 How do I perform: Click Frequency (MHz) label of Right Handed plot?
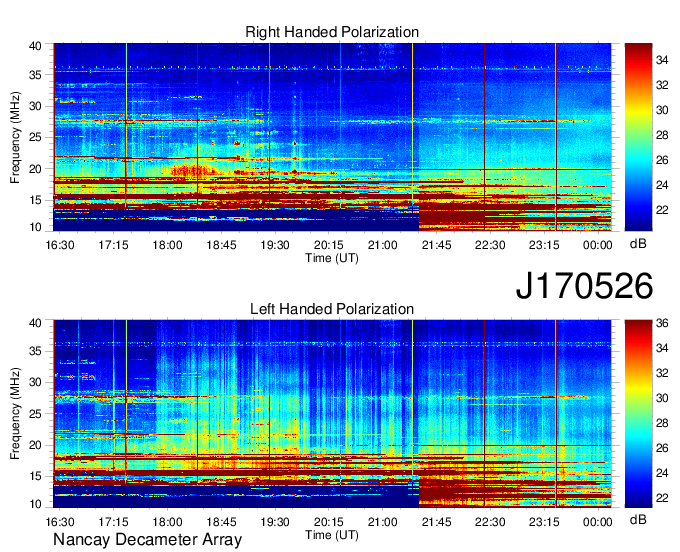point(15,137)
